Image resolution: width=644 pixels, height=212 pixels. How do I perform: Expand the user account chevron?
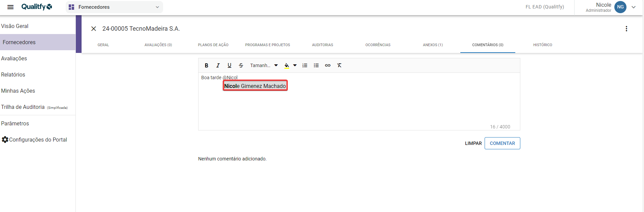(634, 7)
